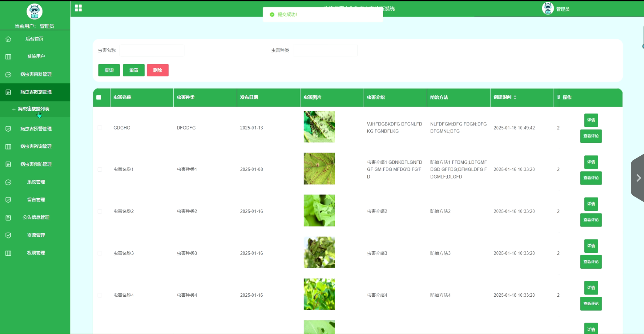The width and height of the screenshot is (644, 334).
Task: Click 查看评论 button for 虫害名称2 row
Action: coord(591,220)
